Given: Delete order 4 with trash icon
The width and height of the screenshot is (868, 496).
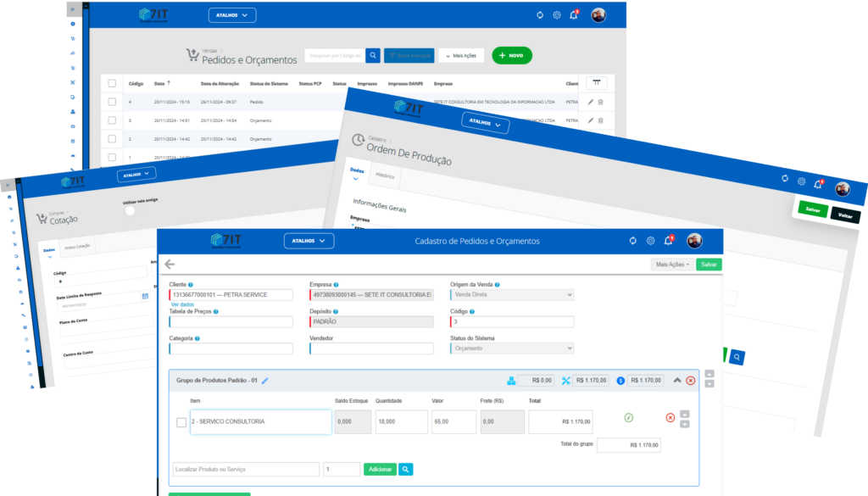Looking at the screenshot, I should 601,102.
